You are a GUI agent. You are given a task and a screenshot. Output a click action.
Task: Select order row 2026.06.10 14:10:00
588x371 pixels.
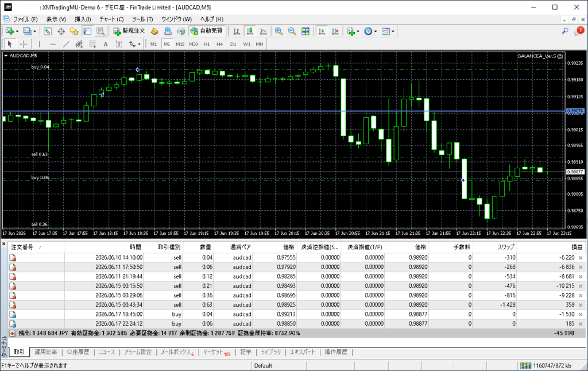[x=296, y=258]
